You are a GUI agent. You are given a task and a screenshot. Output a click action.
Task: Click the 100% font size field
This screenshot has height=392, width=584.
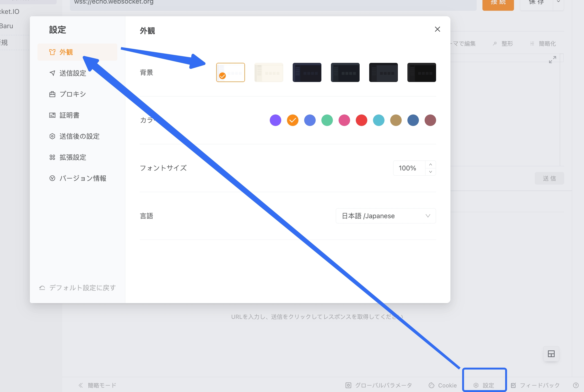[409, 168]
